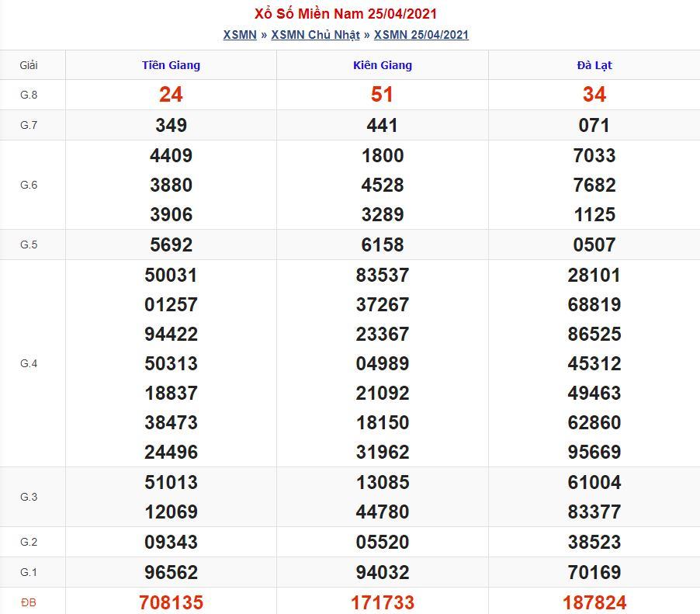Select the number 28101
This screenshot has height=614, width=700.
click(594, 275)
